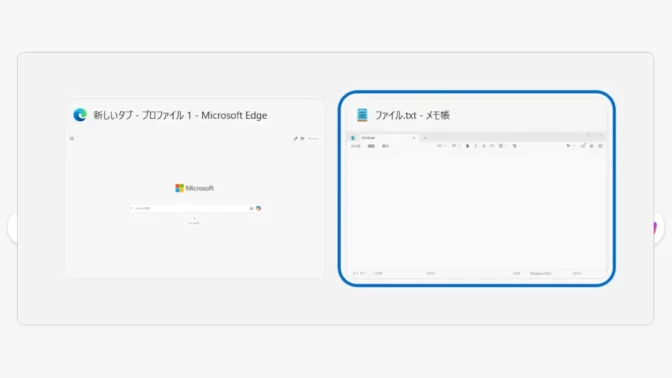The width and height of the screenshot is (672, 378).
Task: Click the italic I icon in Notepad preview
Action: coord(476,146)
